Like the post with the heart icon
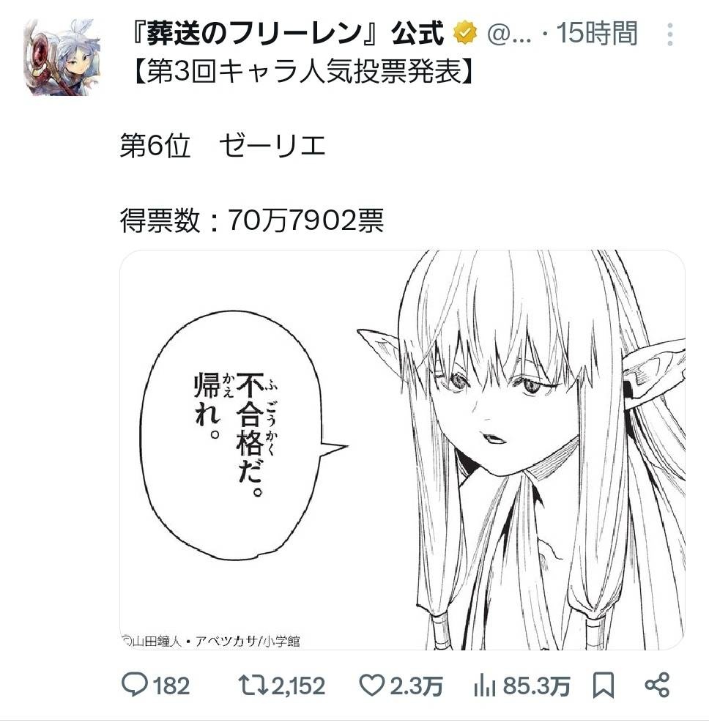 click(x=372, y=686)
